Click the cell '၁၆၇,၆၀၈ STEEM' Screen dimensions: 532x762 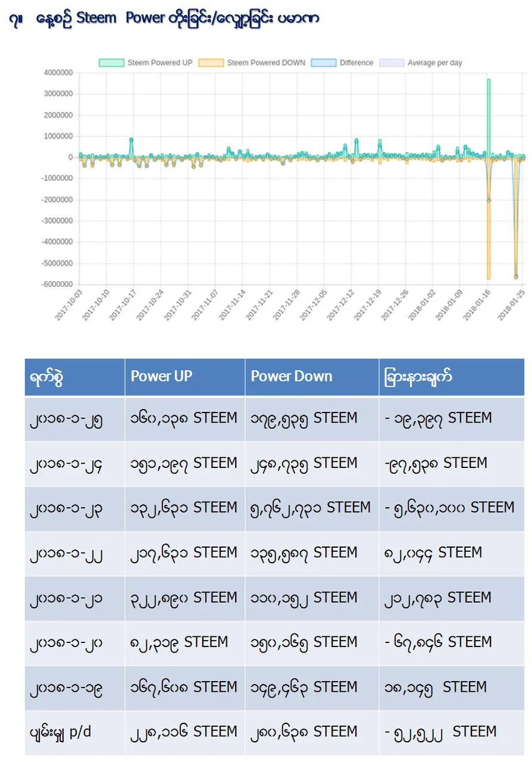click(x=185, y=688)
